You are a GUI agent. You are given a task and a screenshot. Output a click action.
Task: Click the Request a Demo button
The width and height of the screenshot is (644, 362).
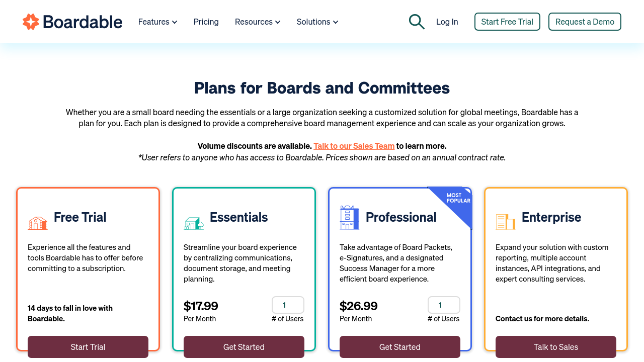(x=585, y=22)
